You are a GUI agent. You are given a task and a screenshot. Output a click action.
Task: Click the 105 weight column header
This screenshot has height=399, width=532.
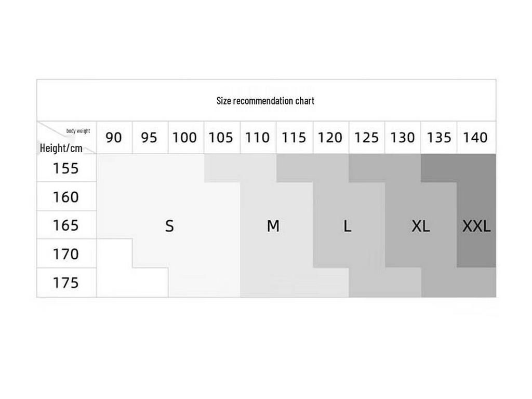click(221, 138)
